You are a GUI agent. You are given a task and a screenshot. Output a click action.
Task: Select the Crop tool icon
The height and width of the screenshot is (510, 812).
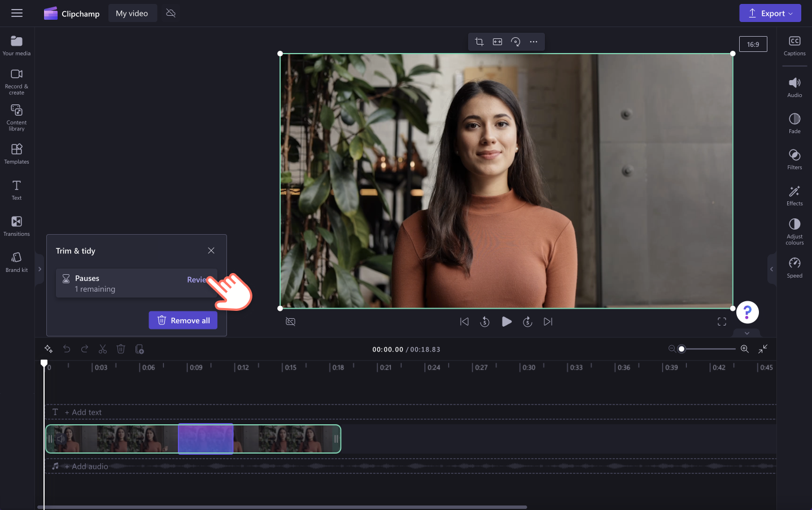[x=479, y=42]
